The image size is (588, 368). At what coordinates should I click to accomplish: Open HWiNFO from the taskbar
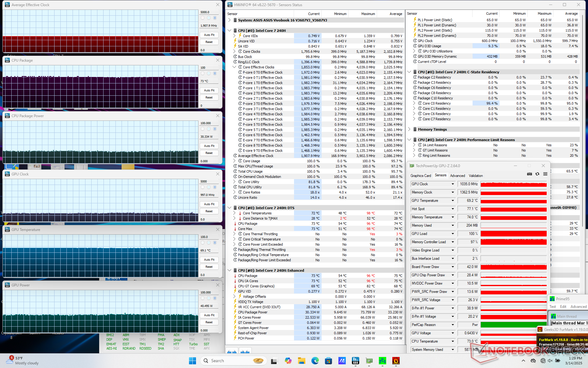[355, 361]
